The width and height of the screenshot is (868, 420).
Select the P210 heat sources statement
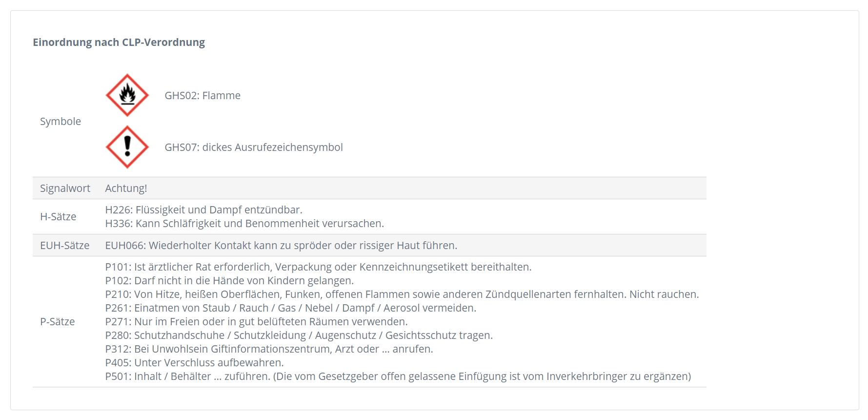(x=402, y=294)
